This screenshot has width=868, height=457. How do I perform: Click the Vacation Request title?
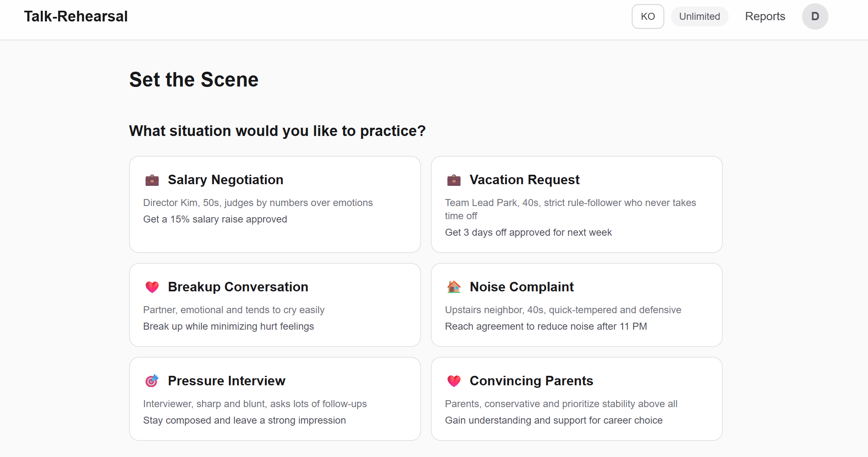click(525, 180)
